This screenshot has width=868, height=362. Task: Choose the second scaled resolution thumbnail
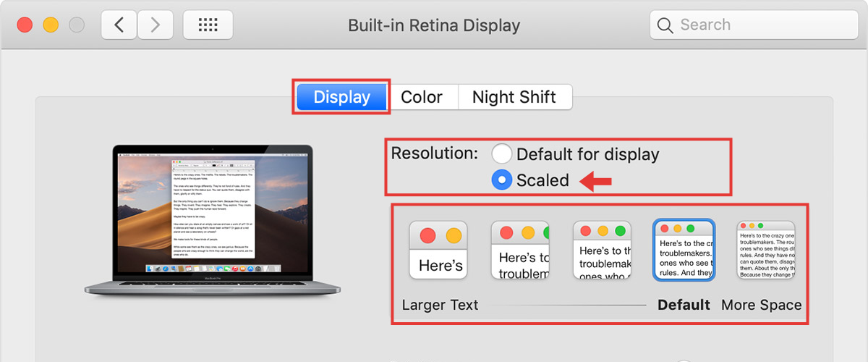[x=520, y=250]
